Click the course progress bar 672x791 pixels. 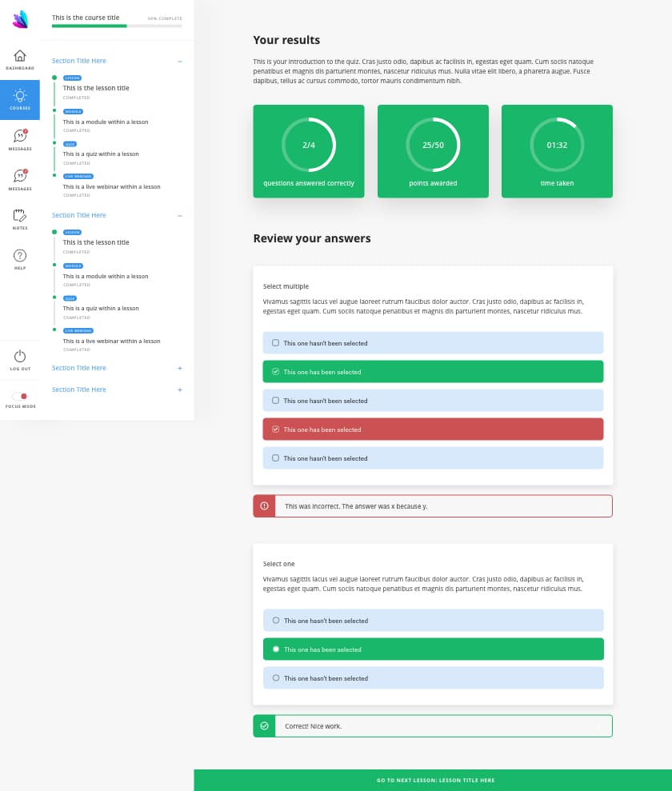pos(116,26)
